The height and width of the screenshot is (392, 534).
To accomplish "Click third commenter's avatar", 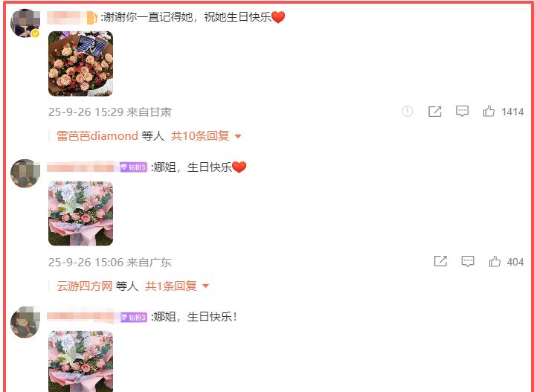I will (25, 322).
